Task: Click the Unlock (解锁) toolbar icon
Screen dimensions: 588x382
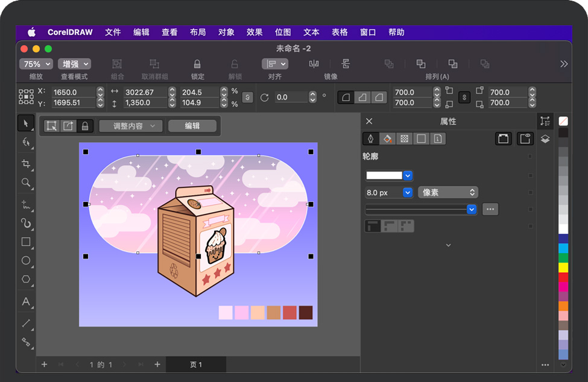Action: 235,64
